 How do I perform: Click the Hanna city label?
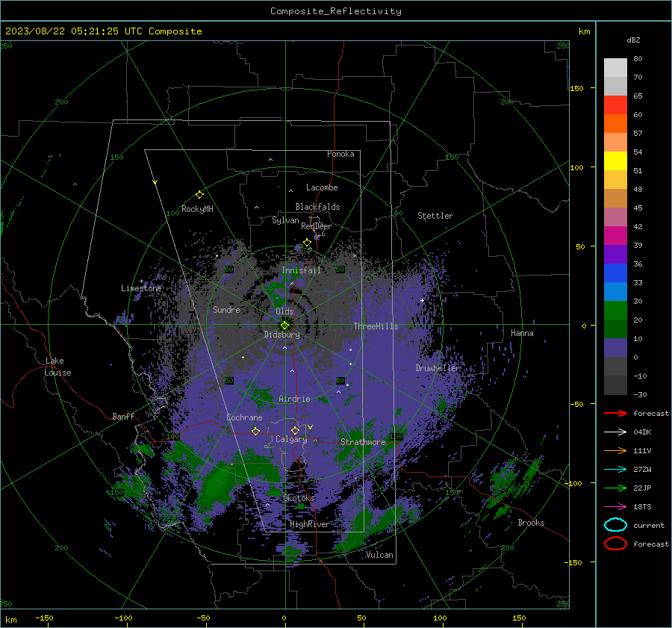tap(522, 333)
